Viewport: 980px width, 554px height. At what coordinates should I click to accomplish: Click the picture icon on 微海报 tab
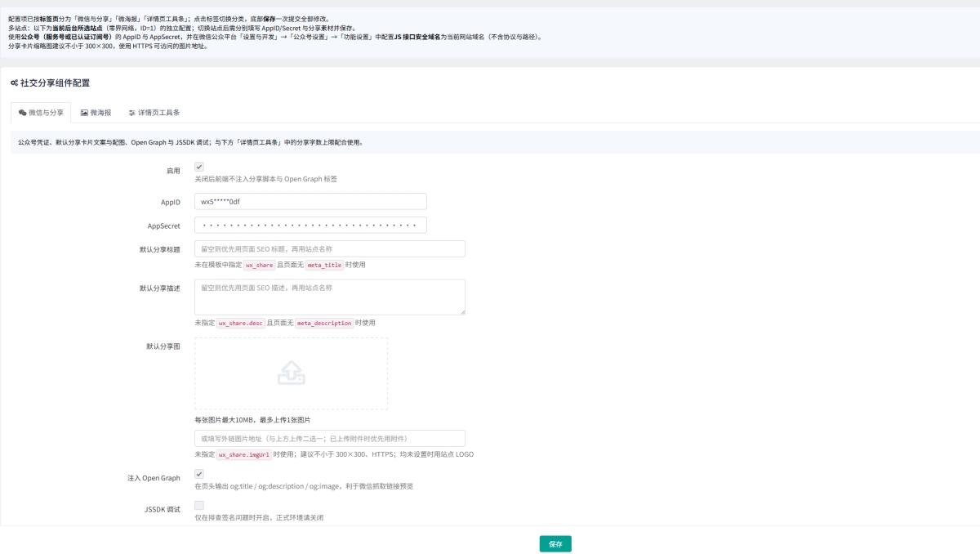tap(84, 113)
